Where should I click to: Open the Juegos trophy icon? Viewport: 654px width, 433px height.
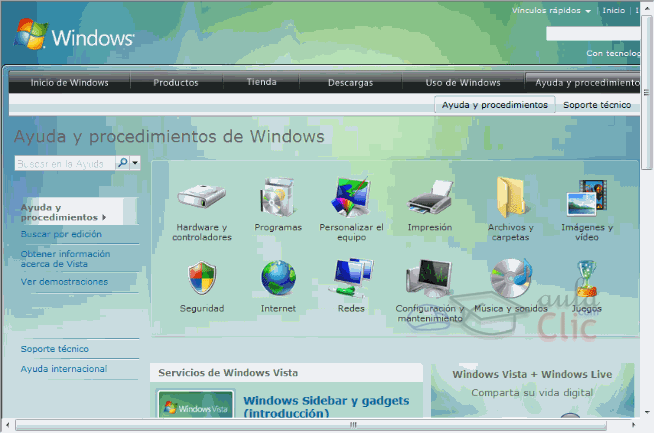click(x=586, y=278)
